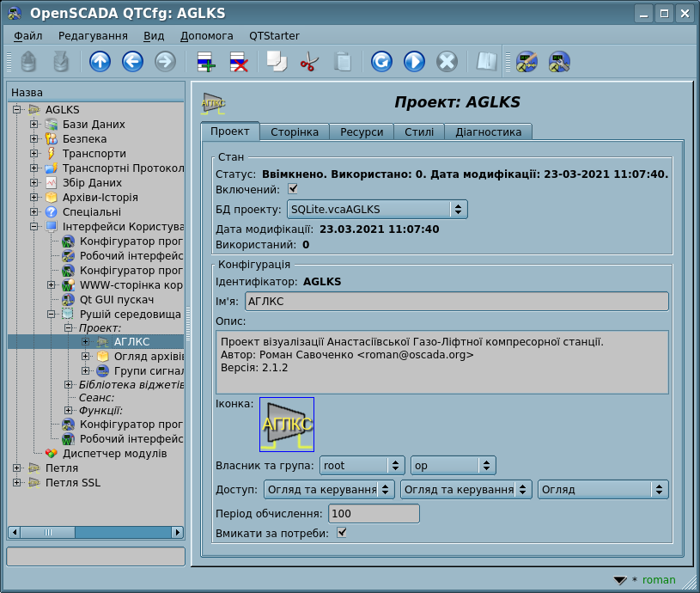This screenshot has height=593, width=700.
Task: Open the БД проекту dropdown
Action: (x=377, y=210)
